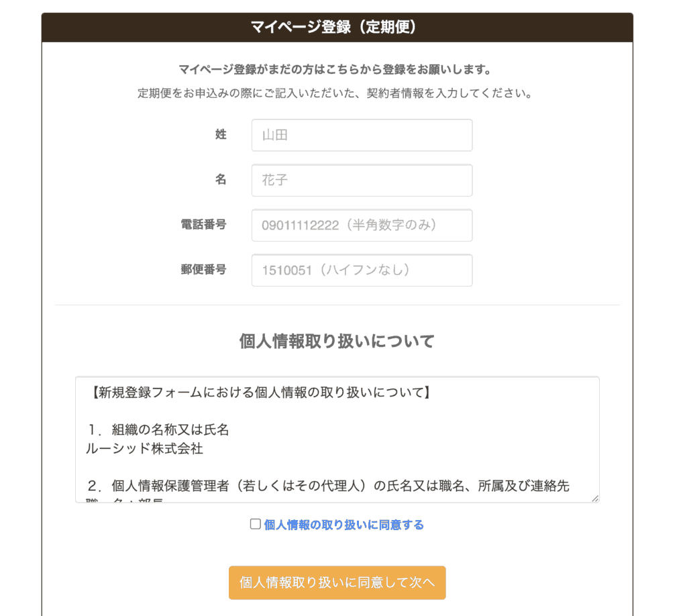Click the 名 field label

(x=221, y=180)
